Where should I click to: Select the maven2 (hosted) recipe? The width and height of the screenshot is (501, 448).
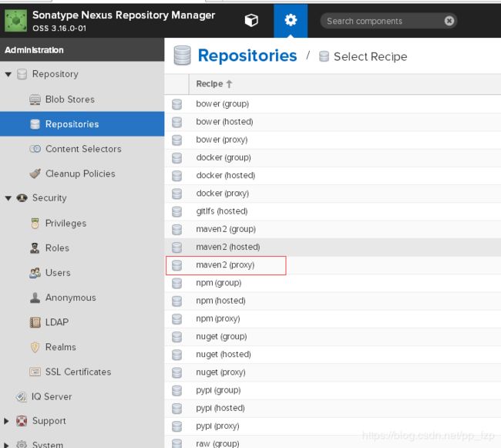333,247
